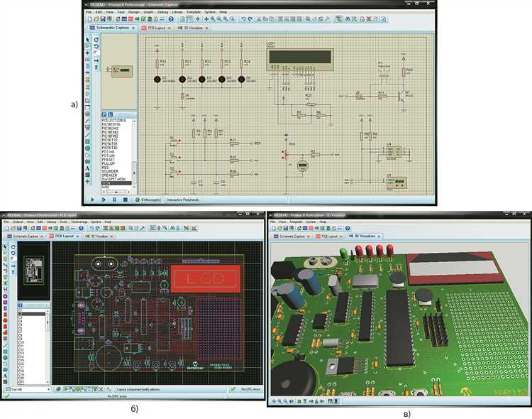Select RES in the device list
Screen dimensions: 532x419
pyautogui.click(x=105, y=168)
